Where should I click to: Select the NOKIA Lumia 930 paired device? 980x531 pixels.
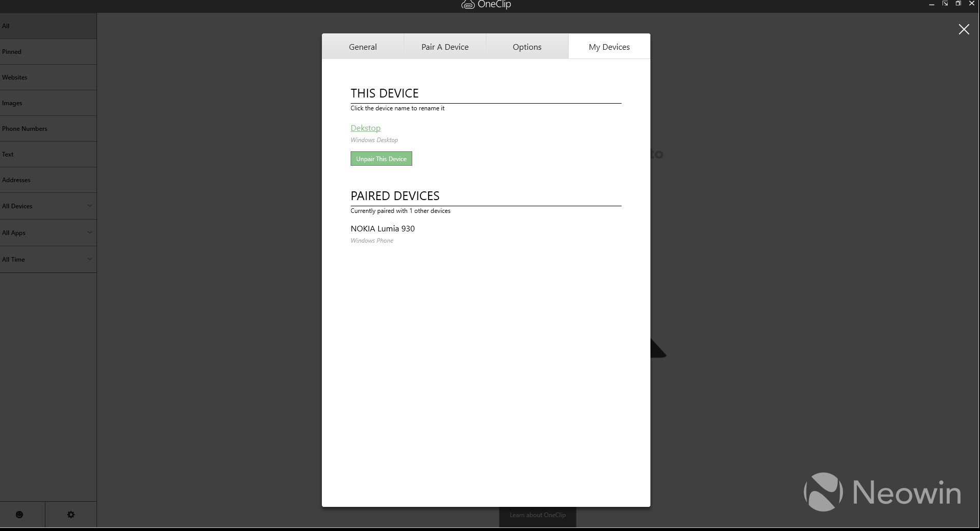coord(382,228)
